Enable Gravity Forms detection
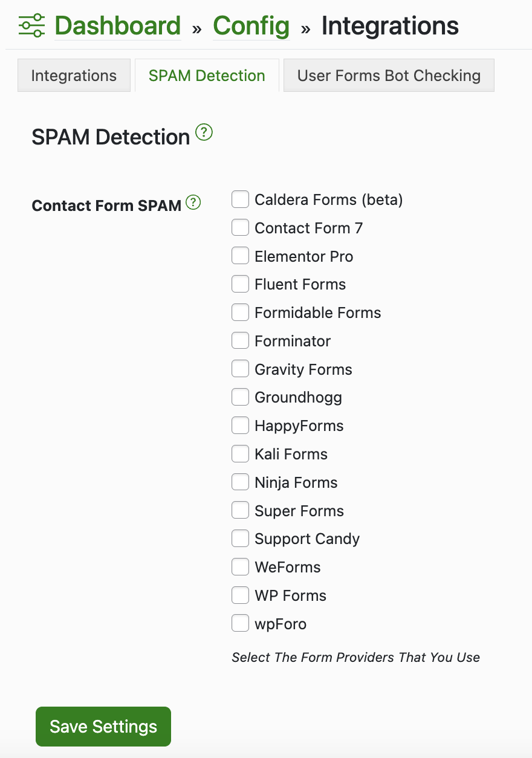532x758 pixels. [x=240, y=368]
